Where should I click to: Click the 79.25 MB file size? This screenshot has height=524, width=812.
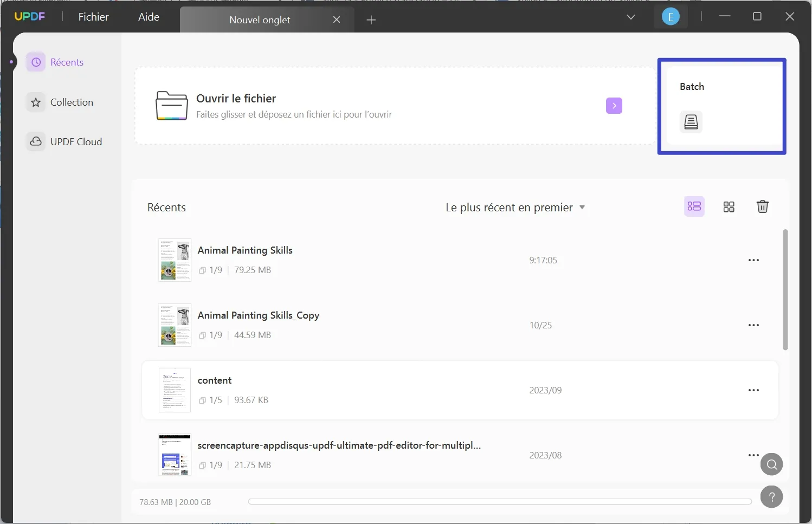tap(253, 270)
